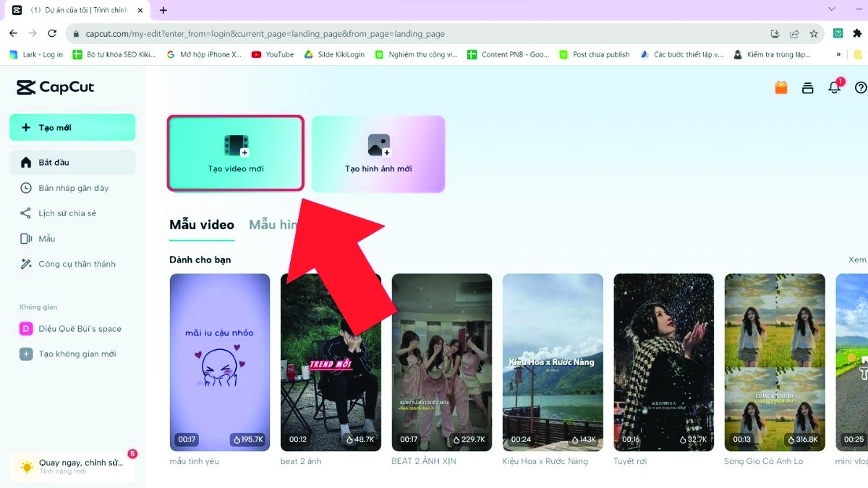The image size is (868, 488).
Task: Click the Tạo video mới card
Action: 236,153
